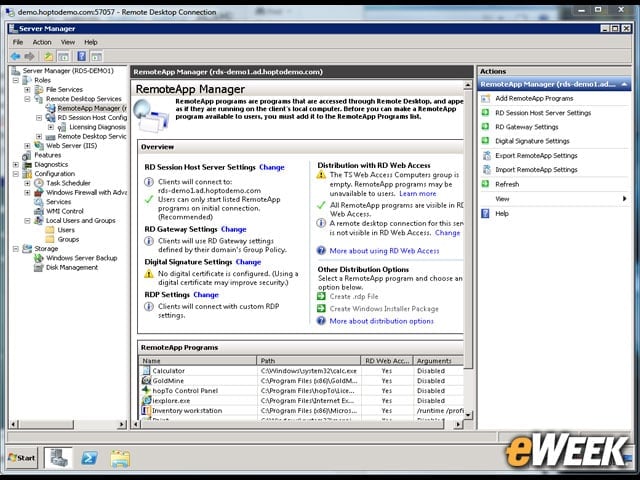
Task: Click the Show/Hide Action Pane toolbar icon
Action: pos(96,56)
